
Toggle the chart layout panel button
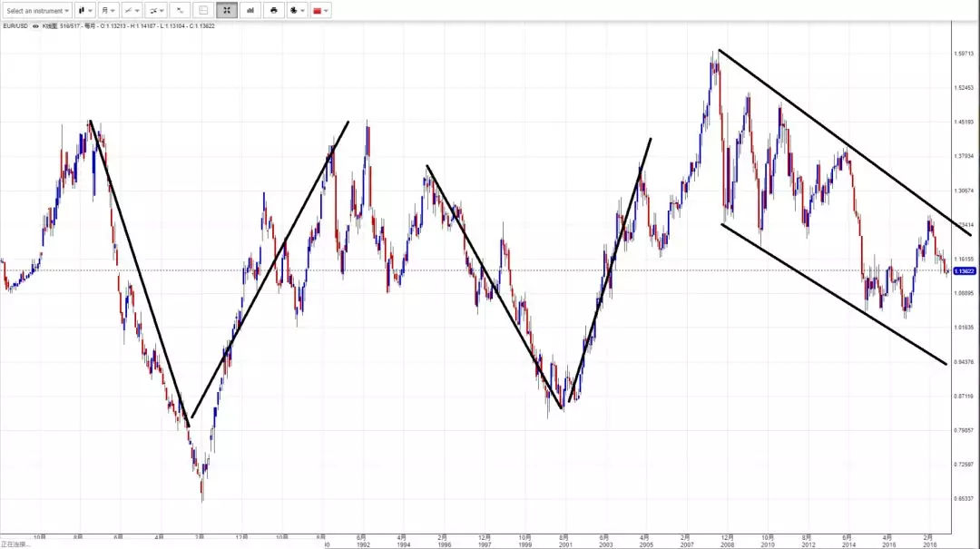click(203, 11)
